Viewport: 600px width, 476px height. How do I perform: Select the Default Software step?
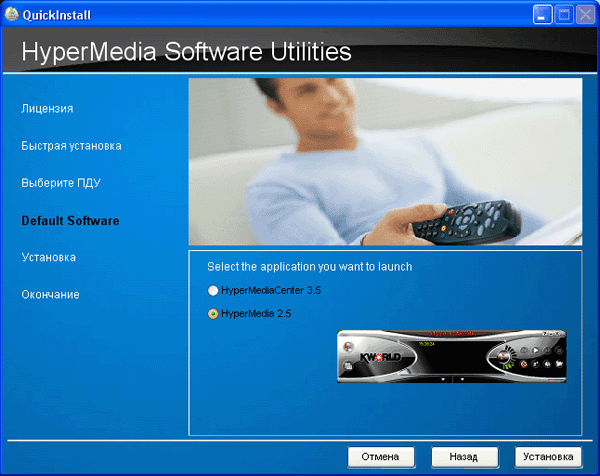70,220
